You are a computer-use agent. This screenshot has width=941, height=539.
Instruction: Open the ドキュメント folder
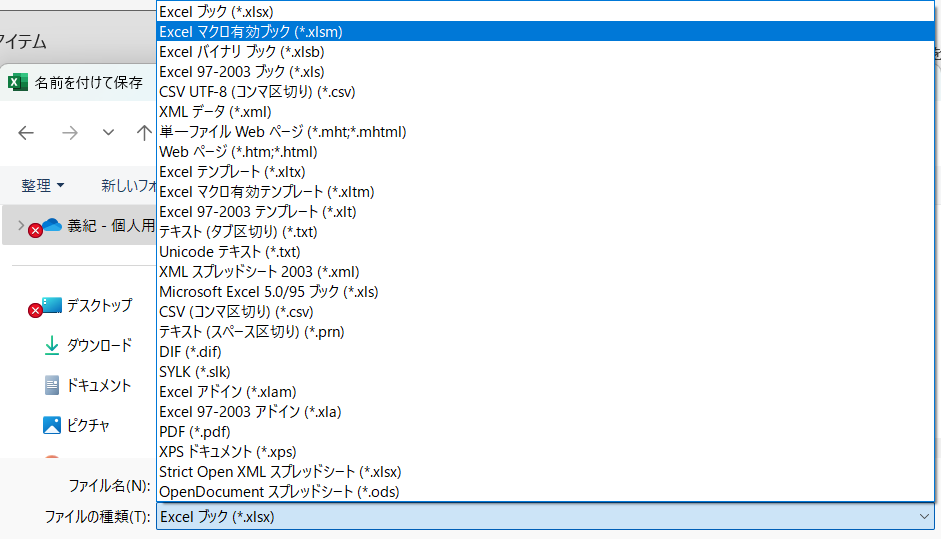[x=98, y=385]
